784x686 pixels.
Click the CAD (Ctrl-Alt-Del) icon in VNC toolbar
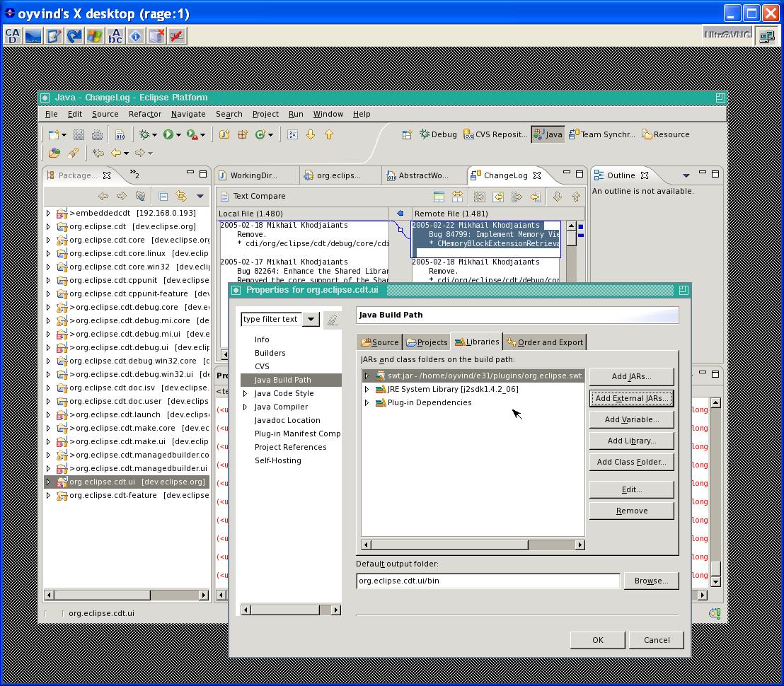[13, 36]
